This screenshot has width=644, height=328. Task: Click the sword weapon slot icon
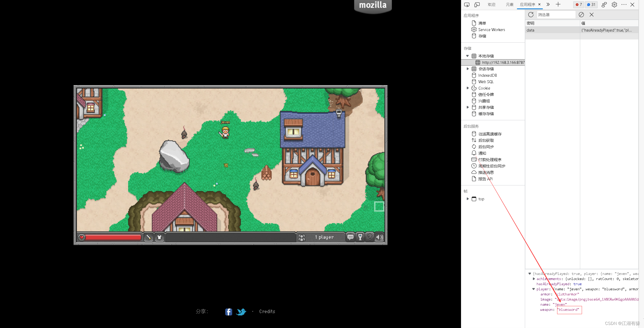point(148,237)
